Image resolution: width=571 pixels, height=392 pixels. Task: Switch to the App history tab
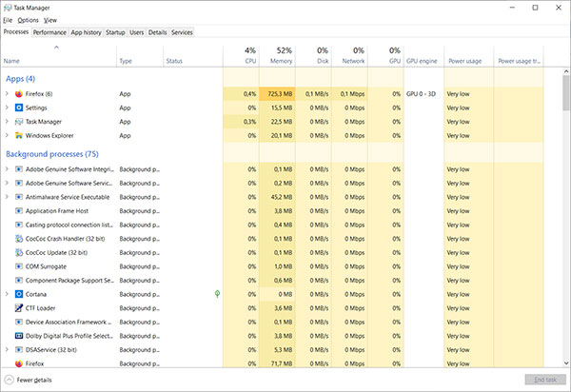click(87, 32)
